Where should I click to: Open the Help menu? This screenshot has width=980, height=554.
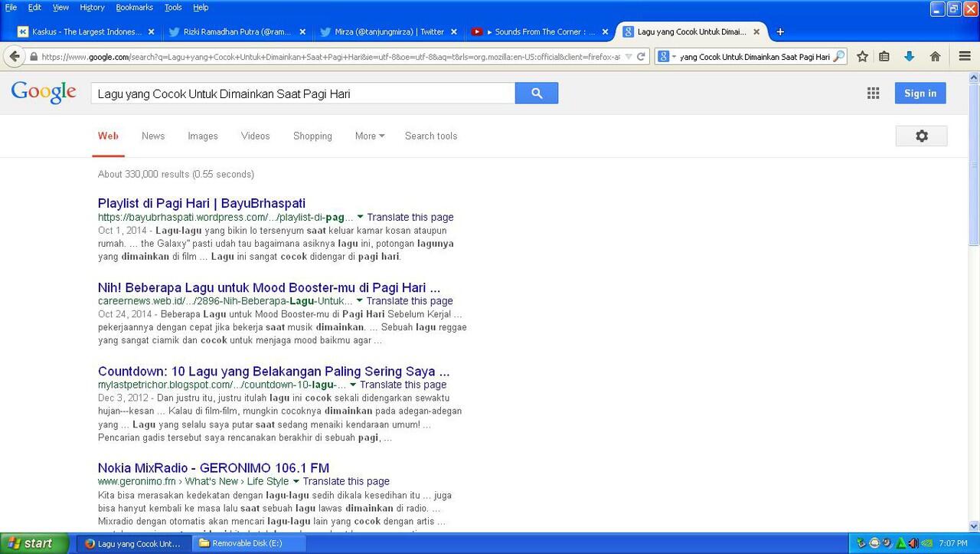[201, 7]
